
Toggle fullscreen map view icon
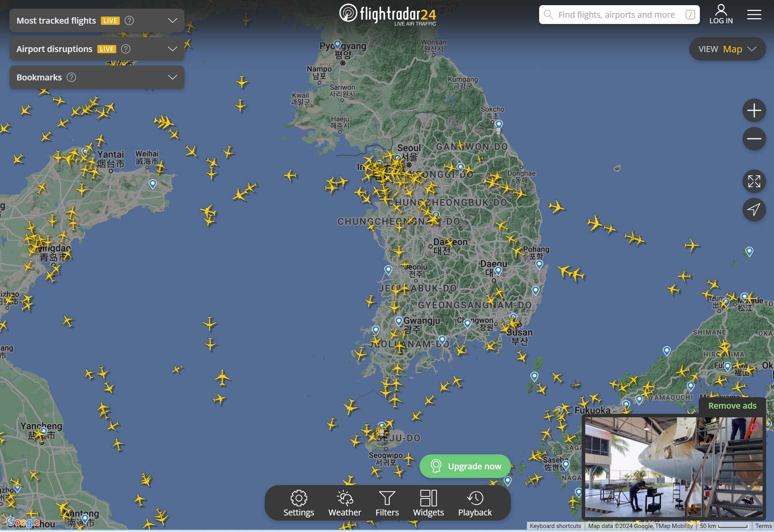click(x=754, y=181)
